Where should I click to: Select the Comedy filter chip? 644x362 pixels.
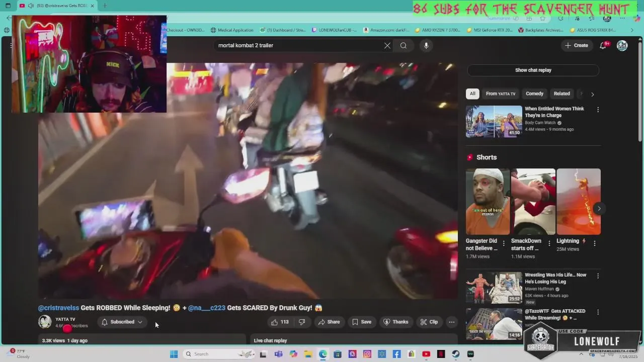pos(534,94)
